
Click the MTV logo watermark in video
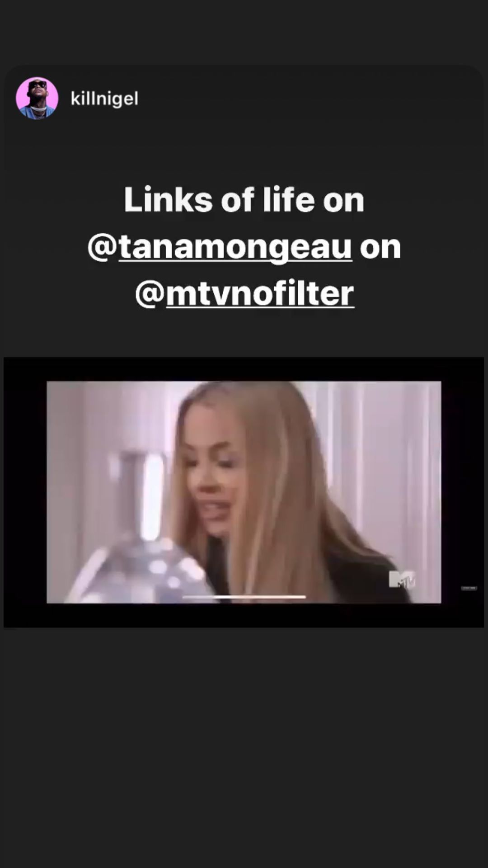click(x=402, y=580)
